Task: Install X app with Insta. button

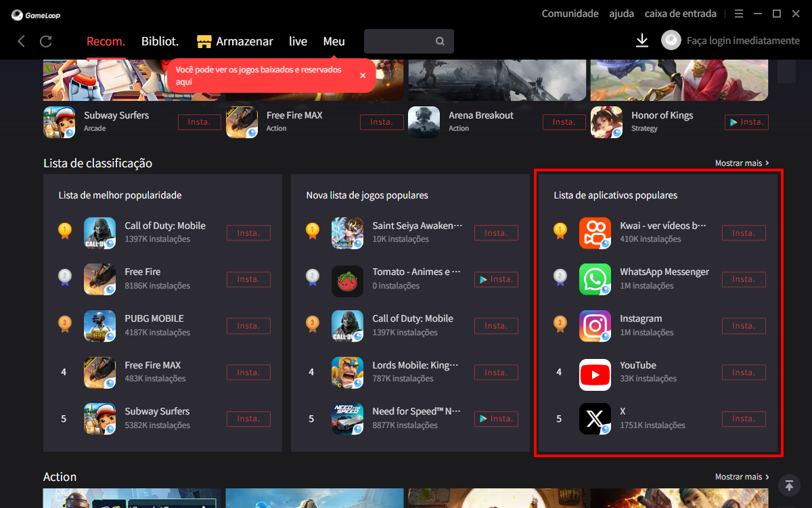Action: 744,419
